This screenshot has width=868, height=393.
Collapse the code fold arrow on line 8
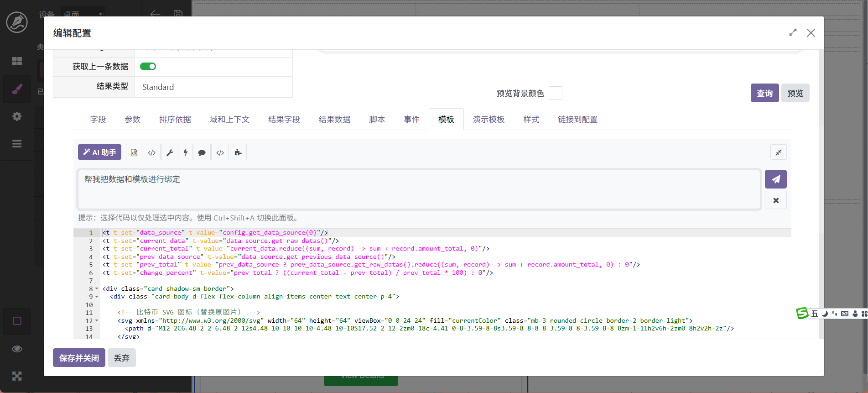[97, 289]
